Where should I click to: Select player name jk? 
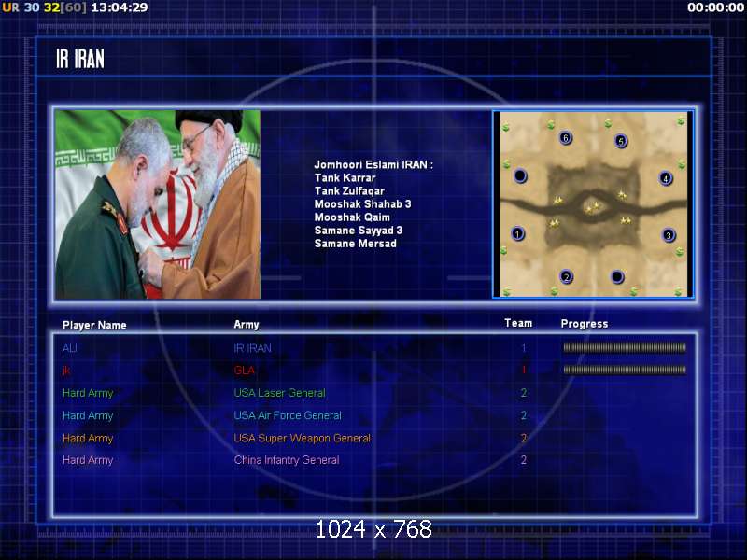[66, 371]
